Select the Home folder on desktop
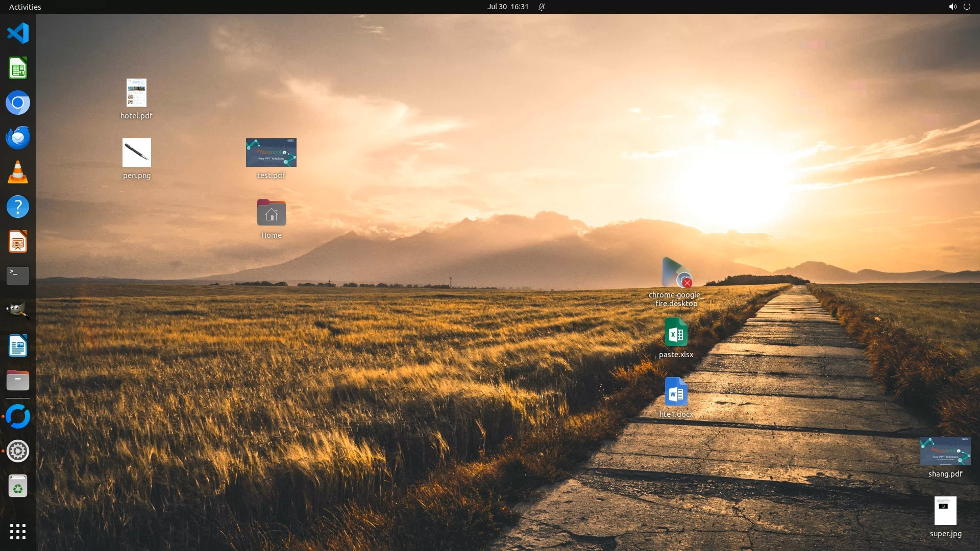Viewport: 980px width, 551px height. 271,213
